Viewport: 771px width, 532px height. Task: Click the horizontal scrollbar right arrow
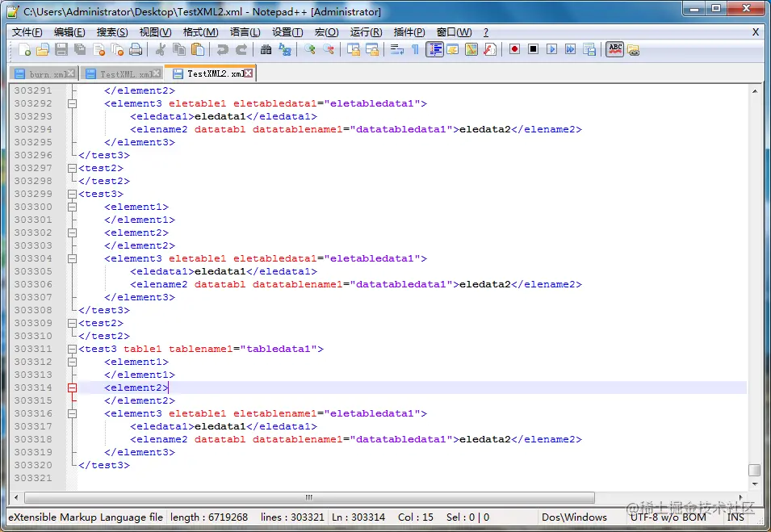[x=741, y=497]
